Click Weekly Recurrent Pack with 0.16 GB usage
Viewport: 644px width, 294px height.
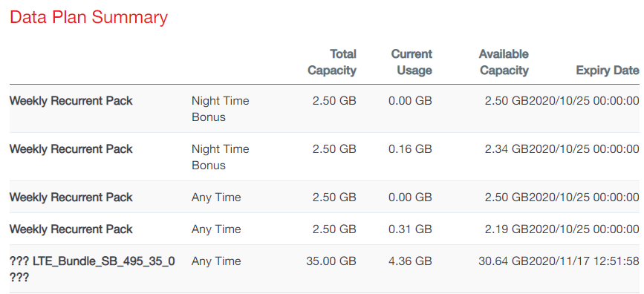[x=71, y=148]
